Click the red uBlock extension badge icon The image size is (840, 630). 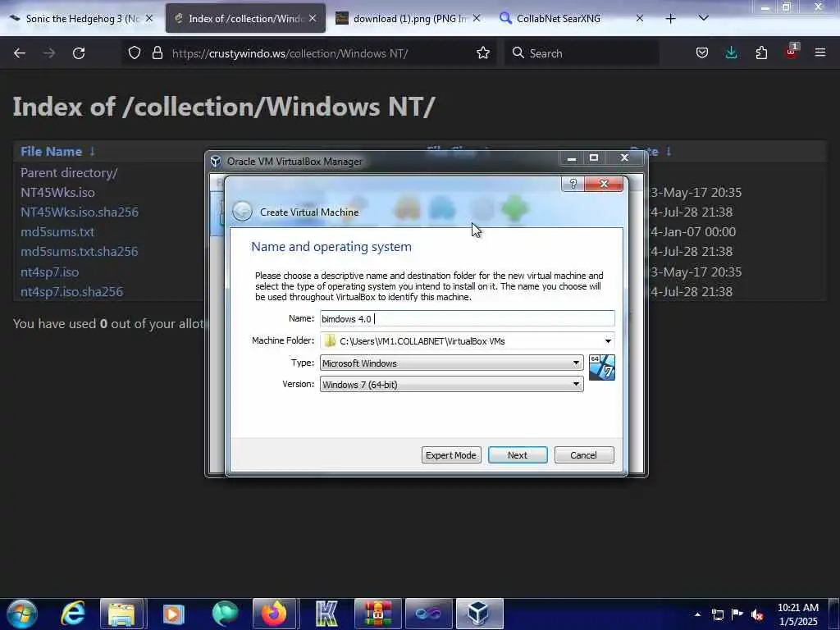click(792, 52)
